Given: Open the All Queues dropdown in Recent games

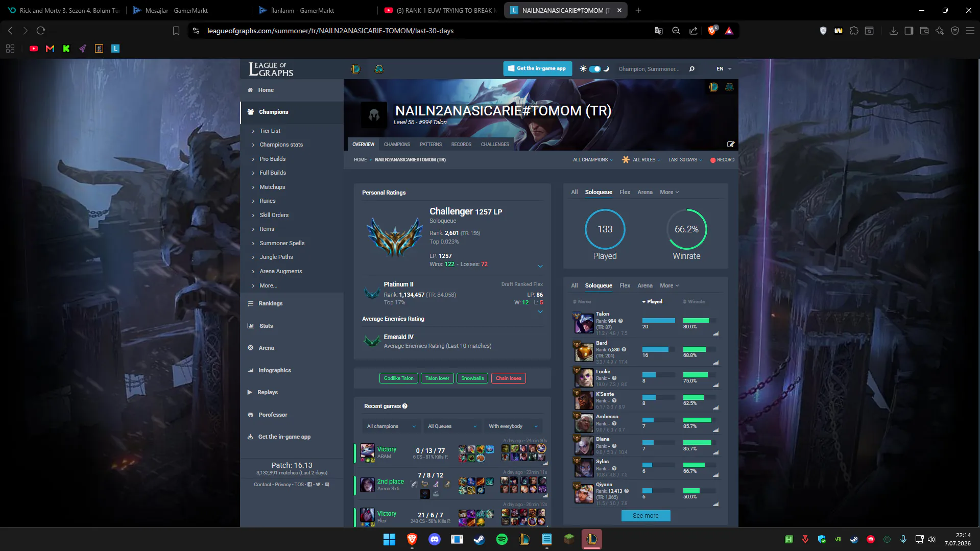Looking at the screenshot, I should click(452, 426).
